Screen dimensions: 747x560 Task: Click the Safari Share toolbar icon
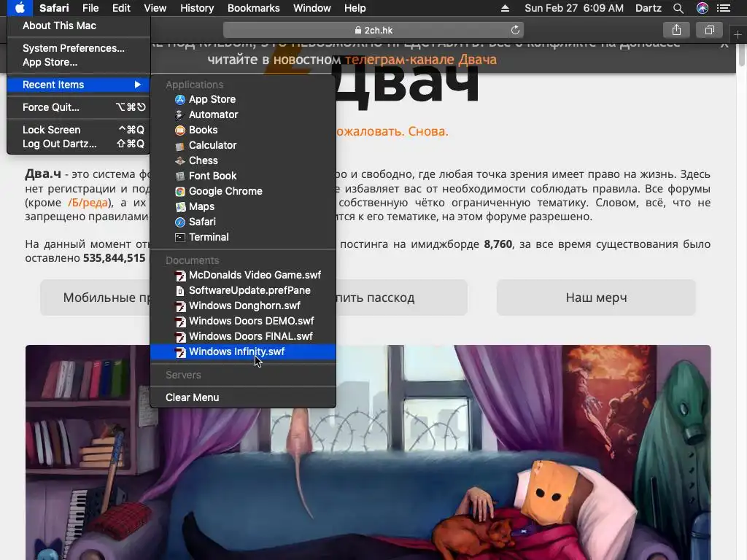tap(676, 30)
